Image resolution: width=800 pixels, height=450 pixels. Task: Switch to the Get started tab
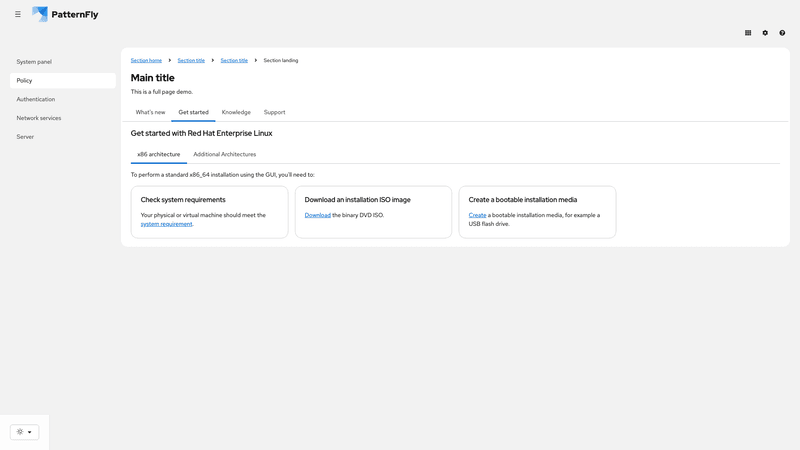tap(193, 112)
